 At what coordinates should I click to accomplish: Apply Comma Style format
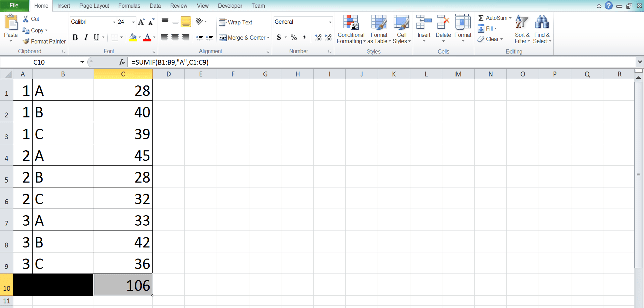[x=304, y=37]
